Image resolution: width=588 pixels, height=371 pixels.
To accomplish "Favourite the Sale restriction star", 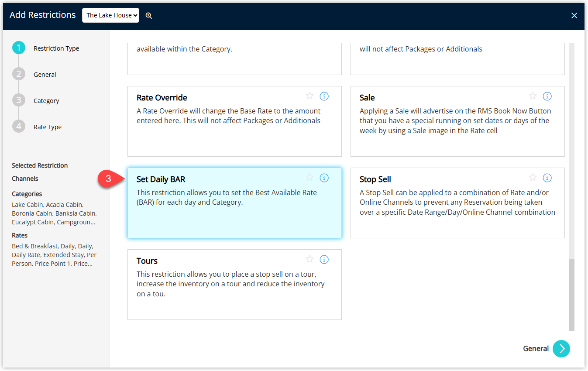I will 533,96.
